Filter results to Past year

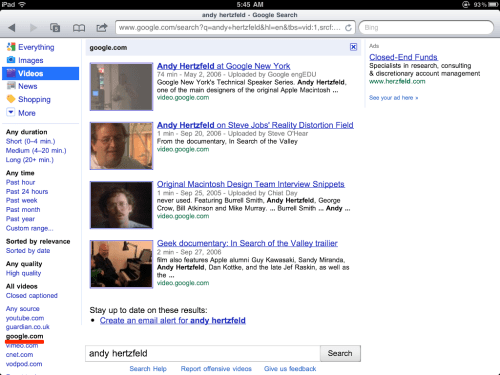coord(20,219)
